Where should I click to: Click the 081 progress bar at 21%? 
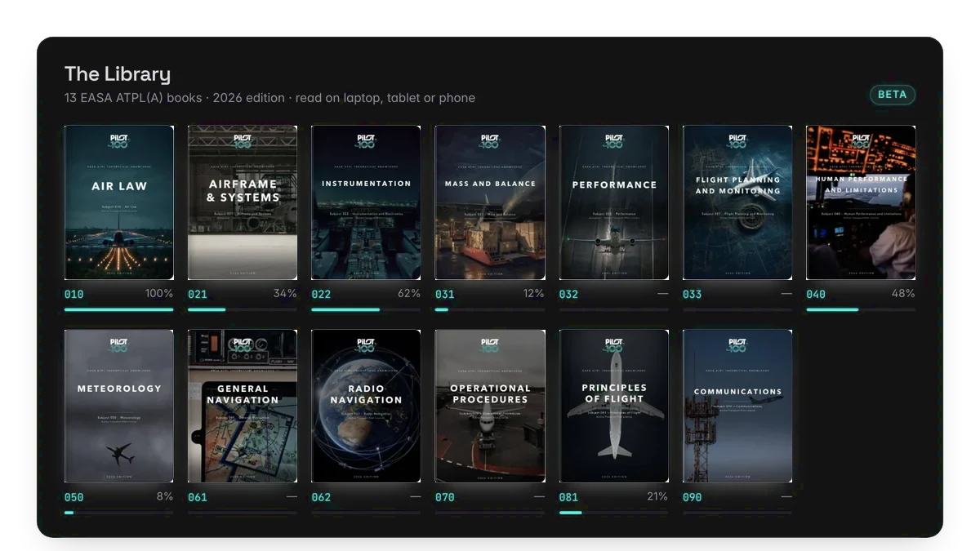613,513
